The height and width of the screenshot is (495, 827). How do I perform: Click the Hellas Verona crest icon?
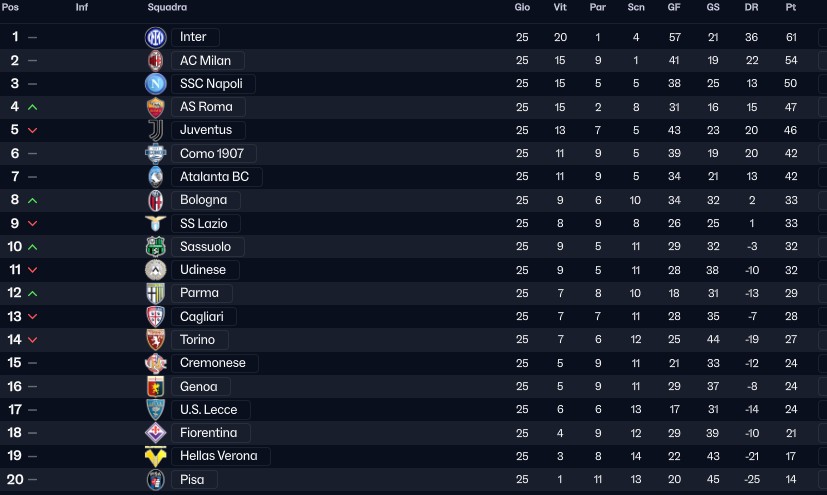click(x=155, y=456)
